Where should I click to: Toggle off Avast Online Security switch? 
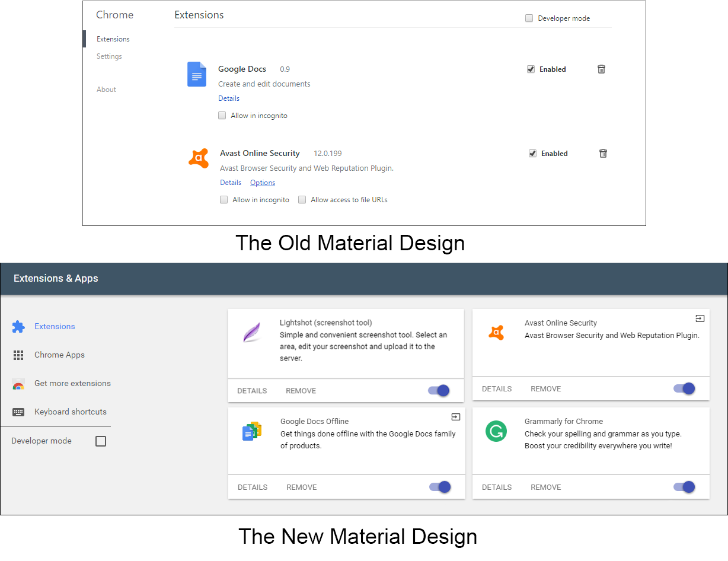point(684,388)
